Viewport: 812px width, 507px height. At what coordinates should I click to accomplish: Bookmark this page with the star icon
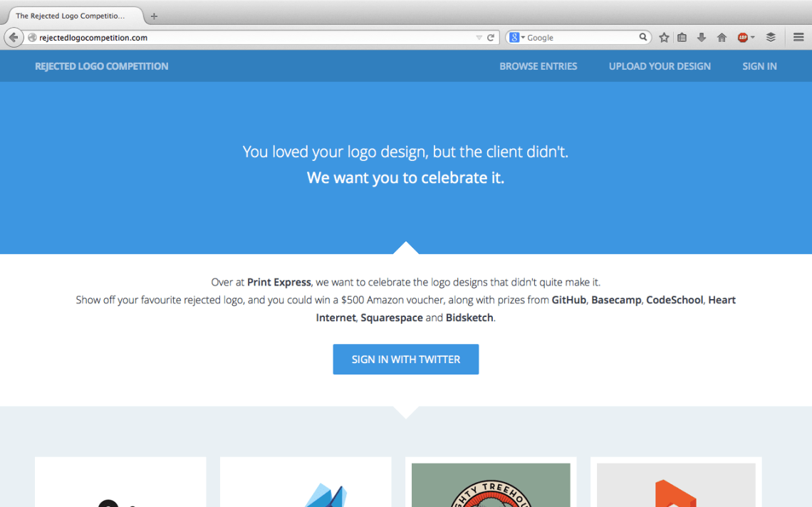(x=664, y=38)
